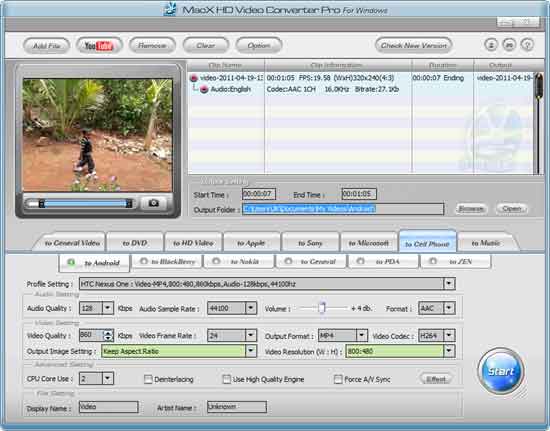The image size is (550, 431).
Task: Switch to the to Sony tab
Action: 310,243
